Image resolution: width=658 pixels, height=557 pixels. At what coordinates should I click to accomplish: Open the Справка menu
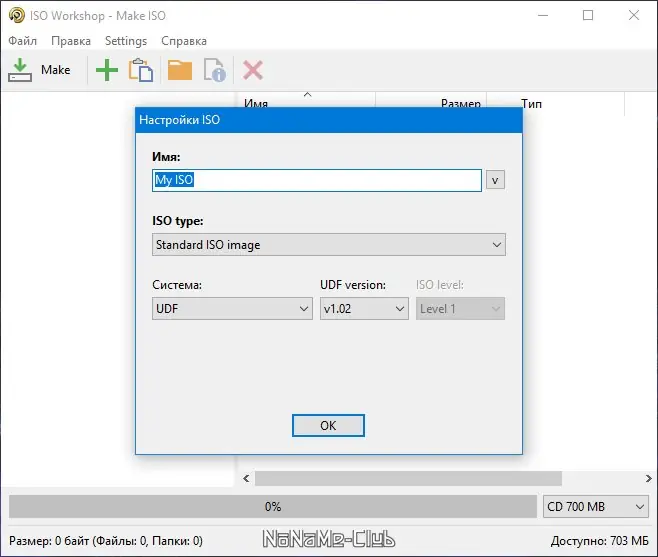coord(184,41)
